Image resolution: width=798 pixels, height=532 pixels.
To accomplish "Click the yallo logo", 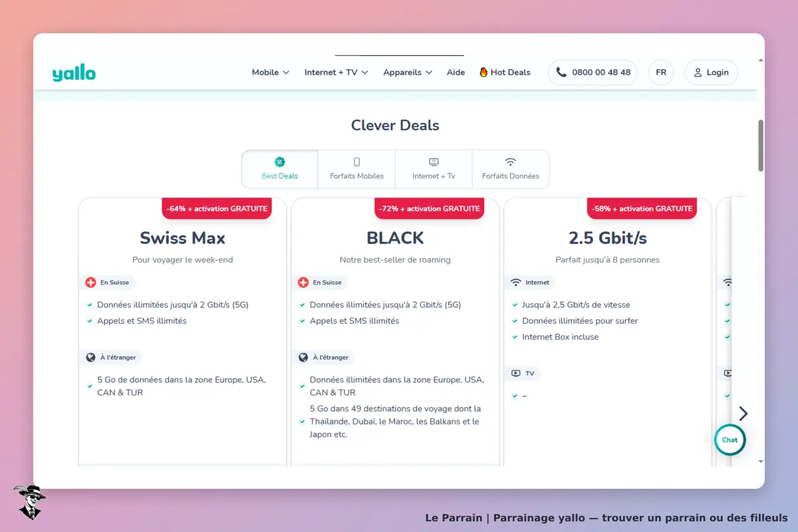I will (74, 72).
